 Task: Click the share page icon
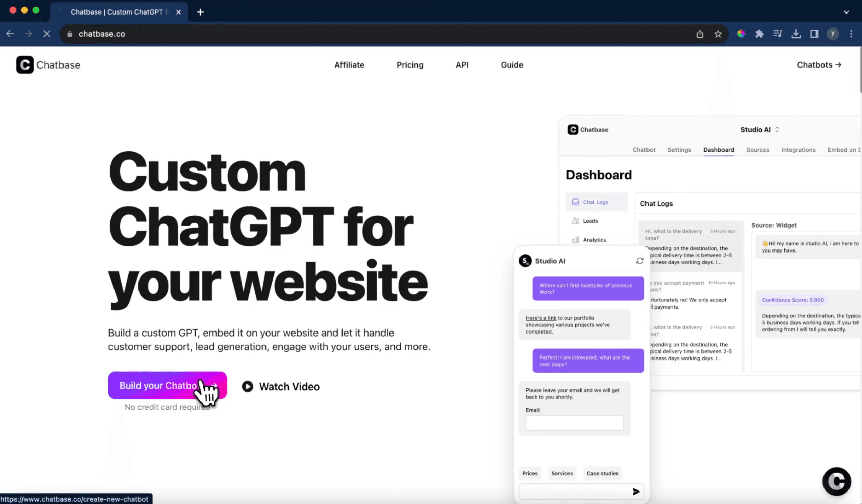point(700,34)
